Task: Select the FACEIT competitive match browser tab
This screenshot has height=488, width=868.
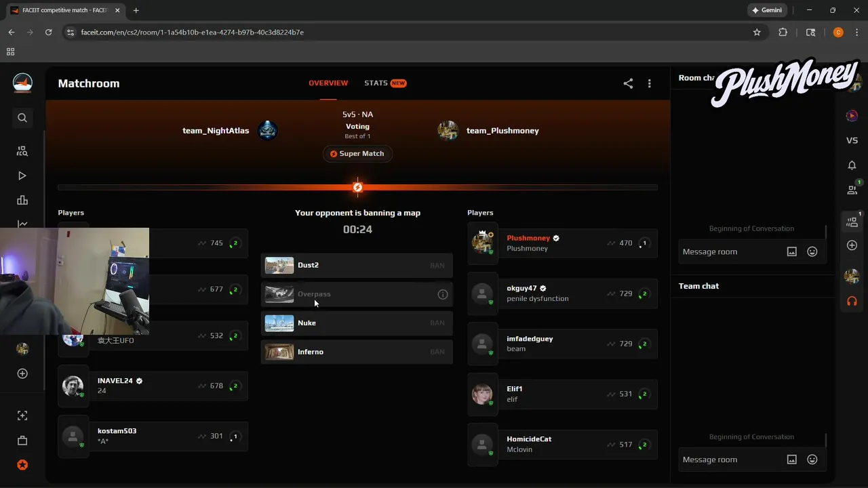Action: coord(66,10)
